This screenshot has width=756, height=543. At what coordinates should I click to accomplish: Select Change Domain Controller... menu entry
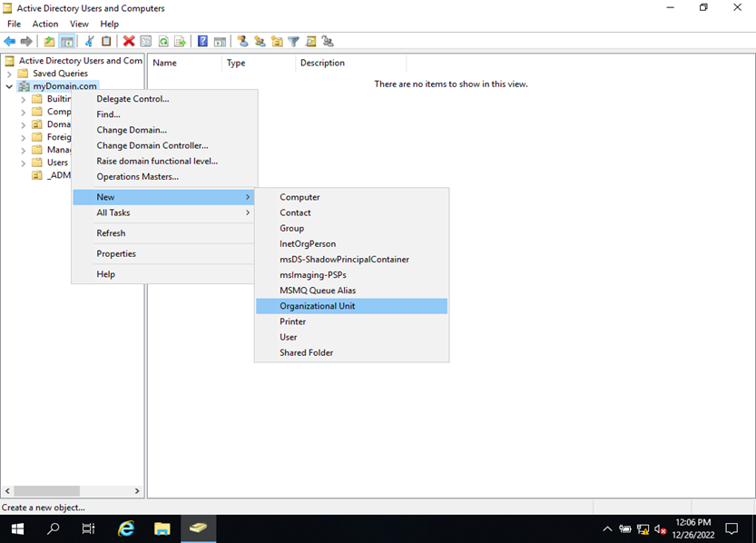pyautogui.click(x=163, y=145)
